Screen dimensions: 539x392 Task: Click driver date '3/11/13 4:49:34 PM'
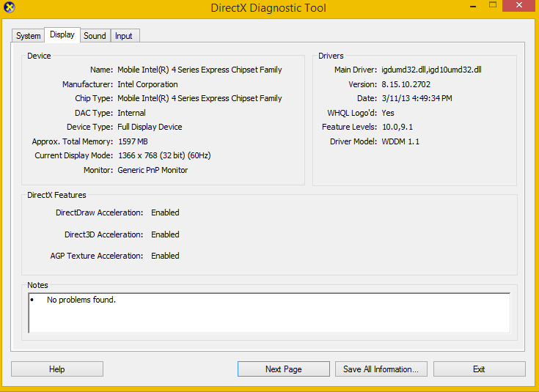[x=417, y=99]
